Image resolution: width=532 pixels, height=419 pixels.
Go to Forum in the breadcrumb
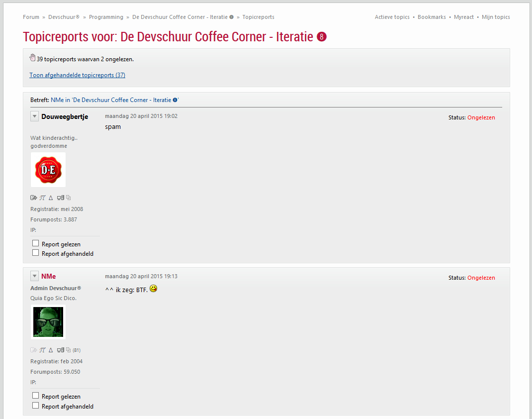31,17
